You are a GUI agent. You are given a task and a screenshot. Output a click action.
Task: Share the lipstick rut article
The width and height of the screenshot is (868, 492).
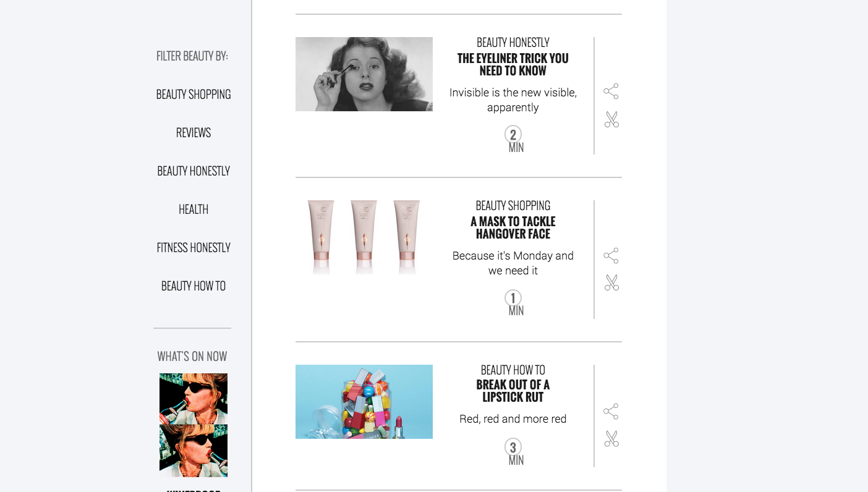(611, 412)
